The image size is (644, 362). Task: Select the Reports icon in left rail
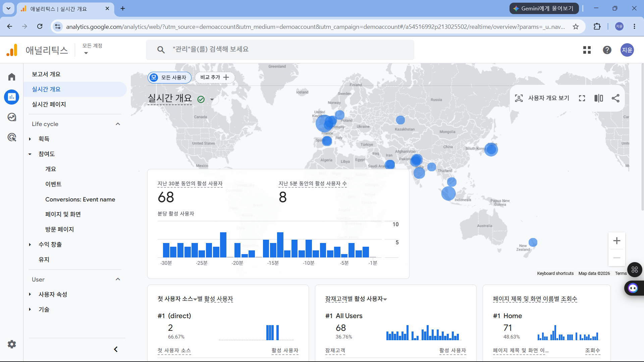point(12,97)
